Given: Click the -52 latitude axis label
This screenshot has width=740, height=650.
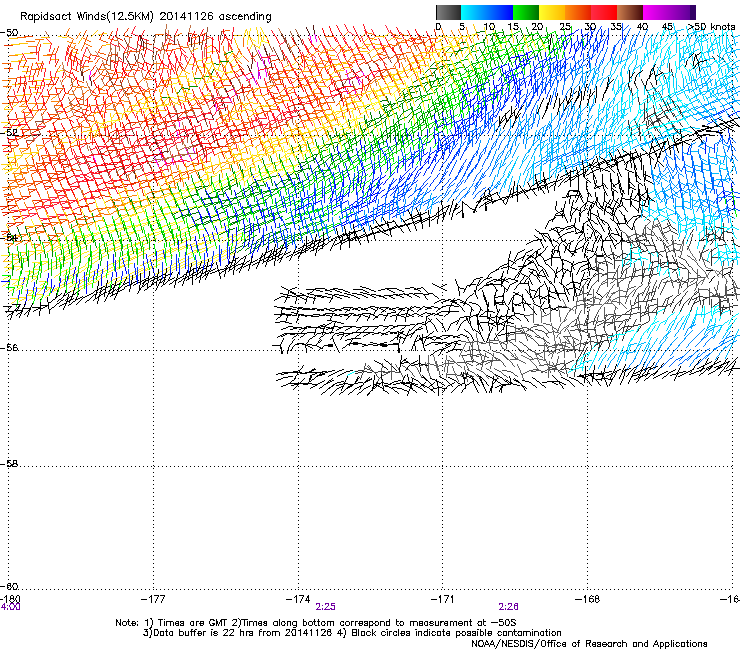Looking at the screenshot, I should click(x=9, y=133).
